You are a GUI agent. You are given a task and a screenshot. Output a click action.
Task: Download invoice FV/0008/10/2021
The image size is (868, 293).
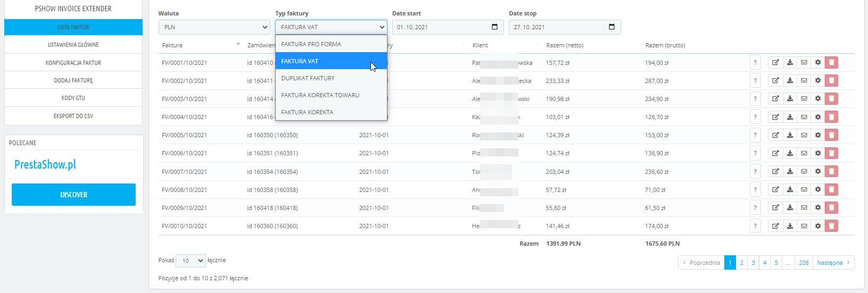(x=790, y=190)
